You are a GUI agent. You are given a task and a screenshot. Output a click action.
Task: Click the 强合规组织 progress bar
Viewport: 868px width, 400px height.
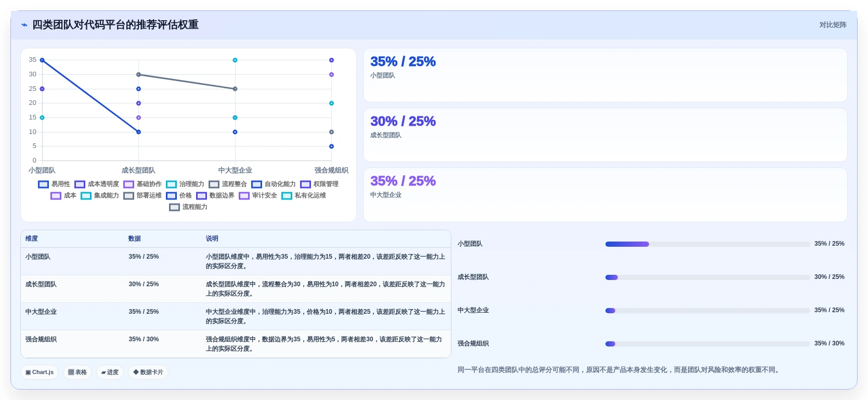pos(708,344)
